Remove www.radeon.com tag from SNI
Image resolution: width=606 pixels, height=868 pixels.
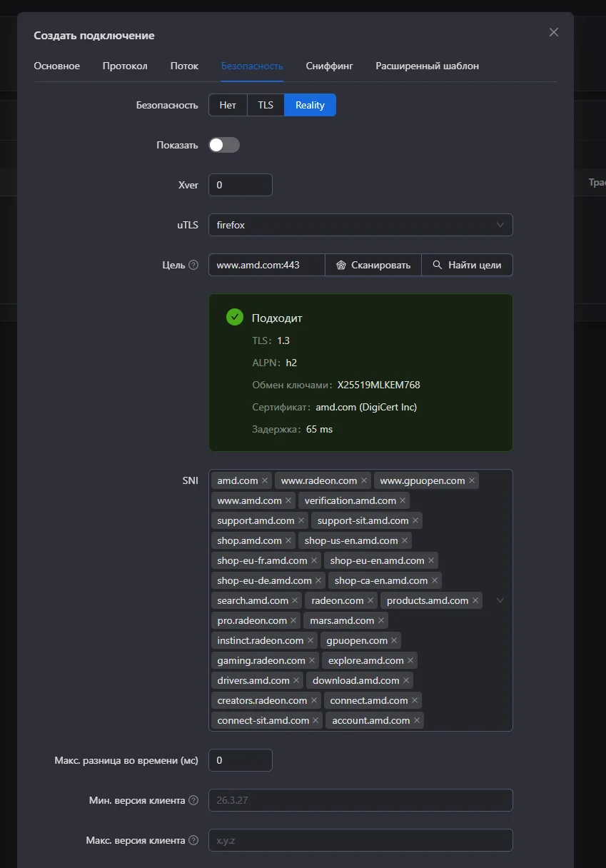click(364, 481)
